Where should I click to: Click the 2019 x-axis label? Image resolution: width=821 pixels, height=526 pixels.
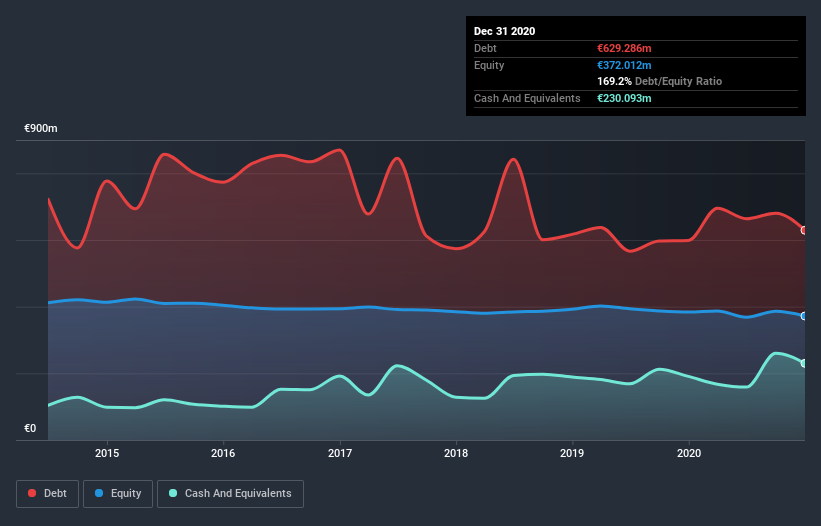click(572, 453)
